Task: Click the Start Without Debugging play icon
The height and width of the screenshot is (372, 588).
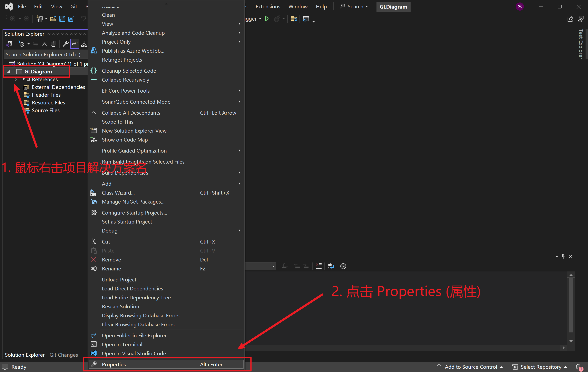Action: tap(267, 19)
